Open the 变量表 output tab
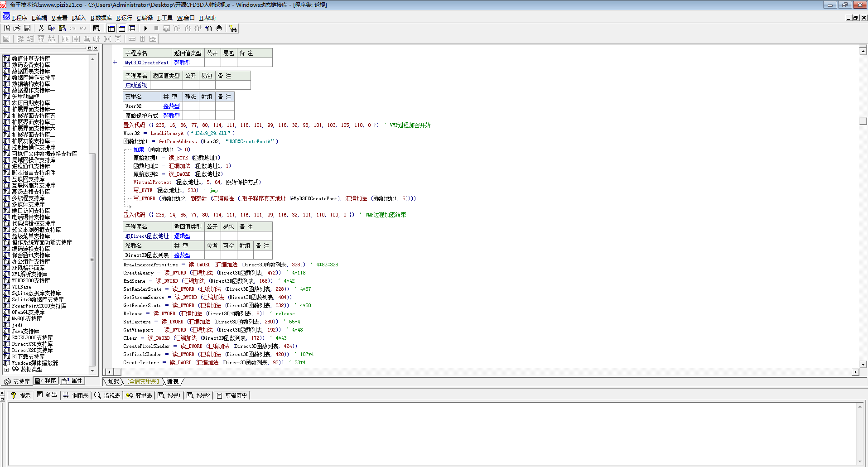 [x=139, y=395]
